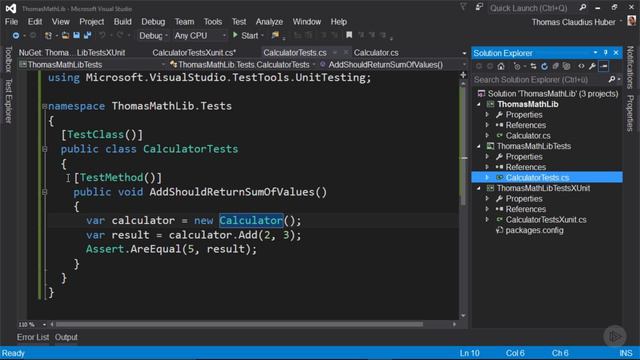This screenshot has height=360, width=640.
Task: Open the editor zoom level dropdown
Action: [44, 324]
